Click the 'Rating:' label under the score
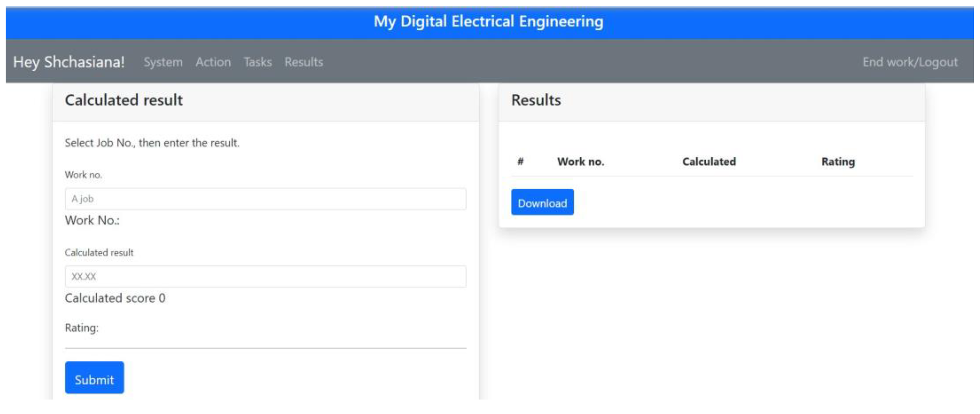 82,328
